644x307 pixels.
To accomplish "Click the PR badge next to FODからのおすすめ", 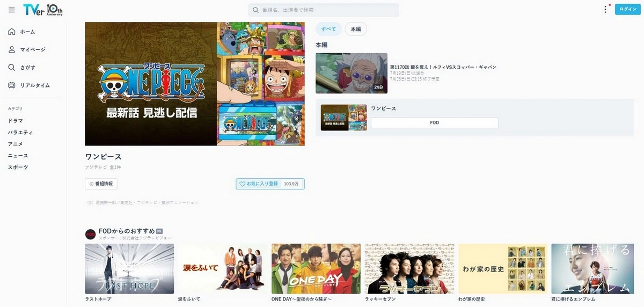I will pos(159,231).
